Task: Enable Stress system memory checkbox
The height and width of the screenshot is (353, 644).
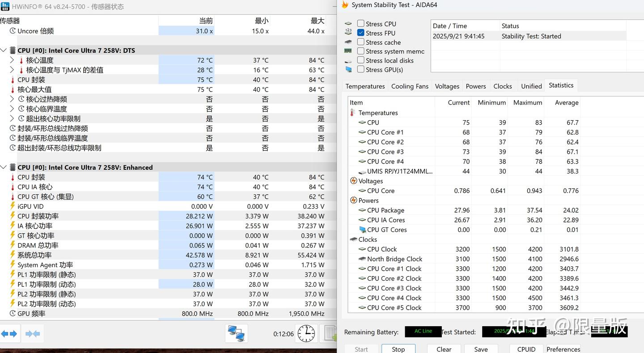Action: tap(361, 51)
